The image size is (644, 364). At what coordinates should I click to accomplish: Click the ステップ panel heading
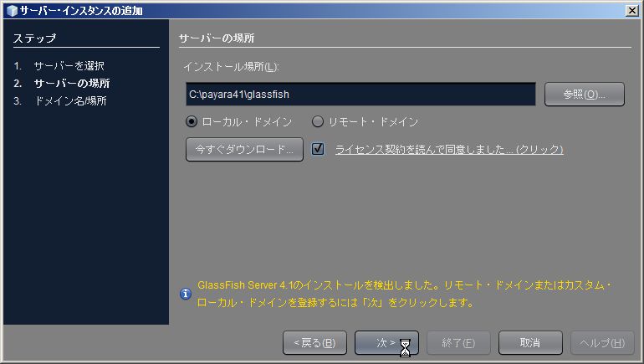click(x=34, y=38)
